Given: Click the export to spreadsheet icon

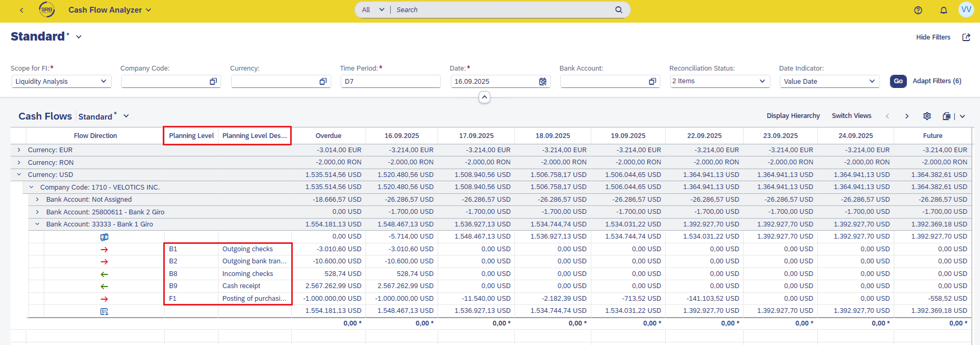Looking at the screenshot, I should (947, 116).
